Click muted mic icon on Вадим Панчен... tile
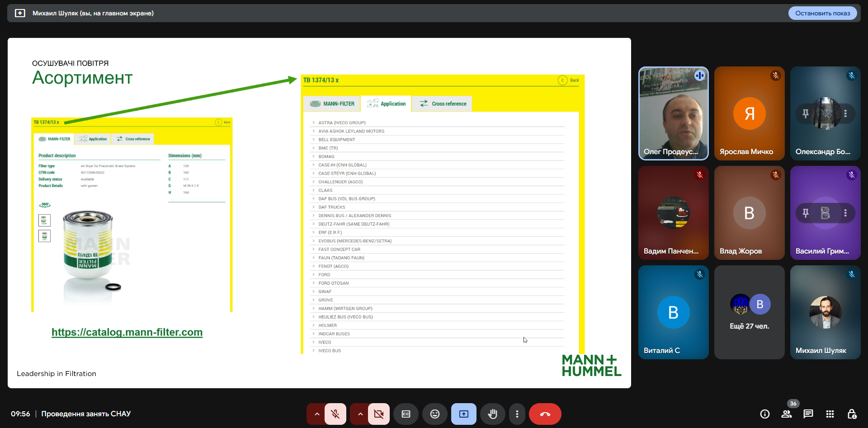Screen dimensions: 868x428 (700, 175)
